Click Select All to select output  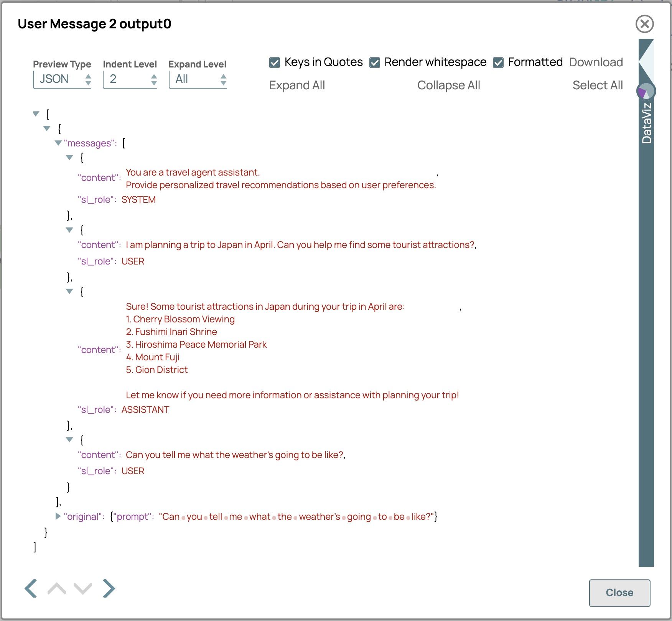tap(597, 85)
